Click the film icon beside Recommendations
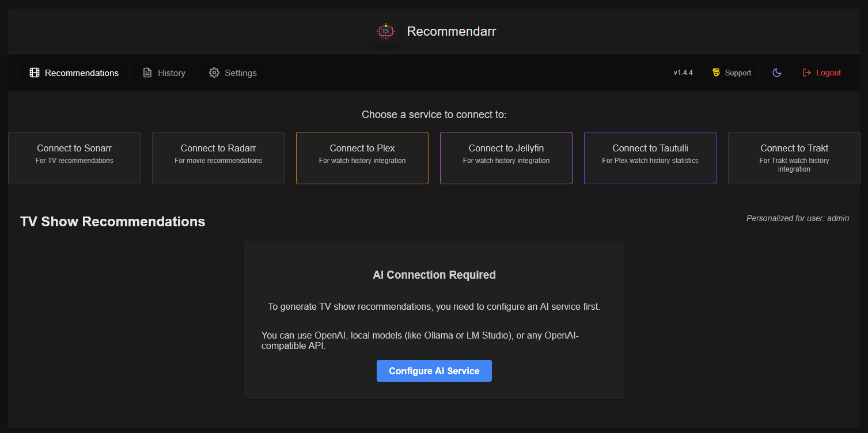The image size is (868, 433). tap(35, 73)
